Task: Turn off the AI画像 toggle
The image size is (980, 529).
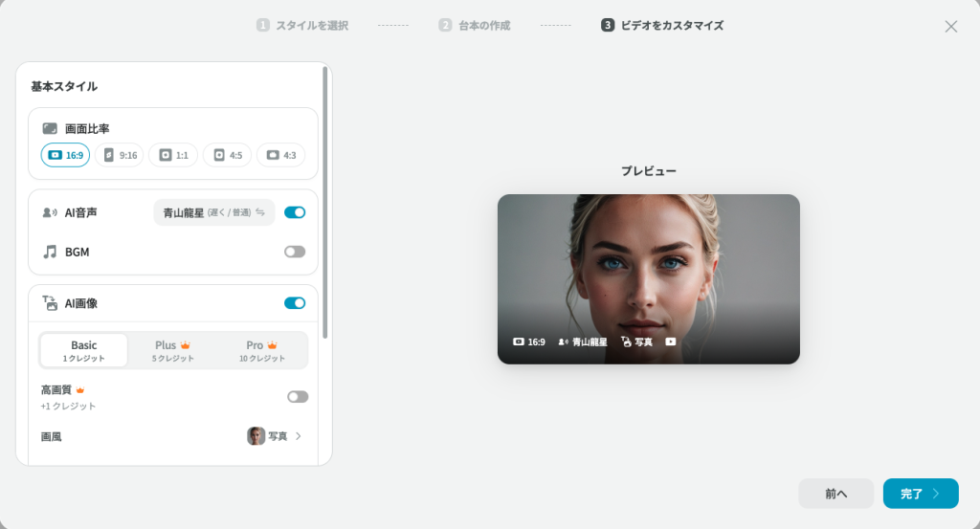Action: pos(295,303)
